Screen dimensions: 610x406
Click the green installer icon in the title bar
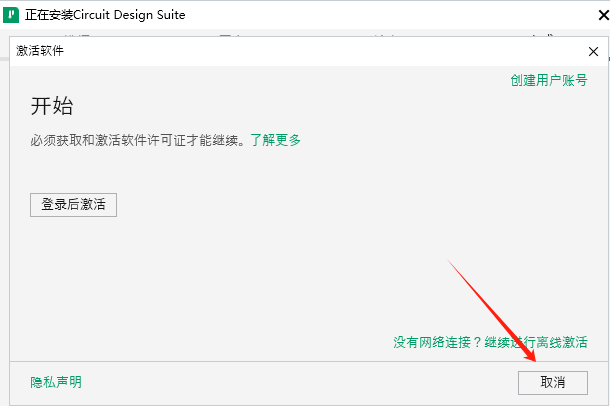11,15
